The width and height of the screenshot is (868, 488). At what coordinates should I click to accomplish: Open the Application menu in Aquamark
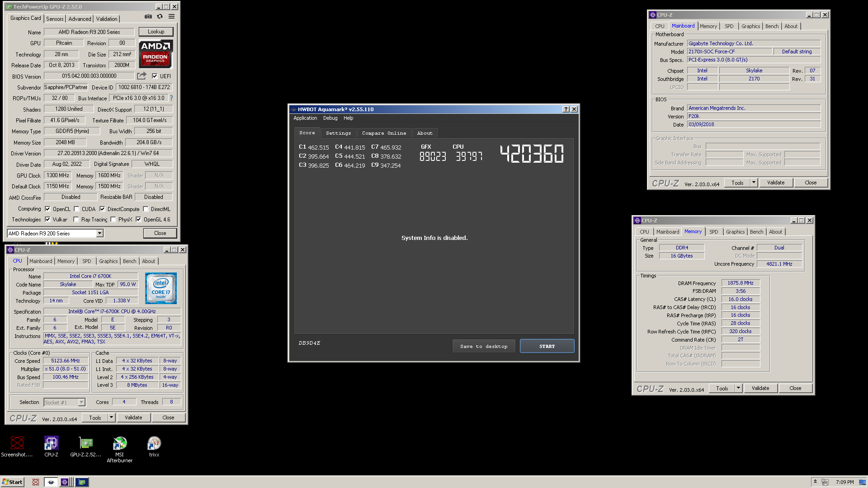point(305,118)
